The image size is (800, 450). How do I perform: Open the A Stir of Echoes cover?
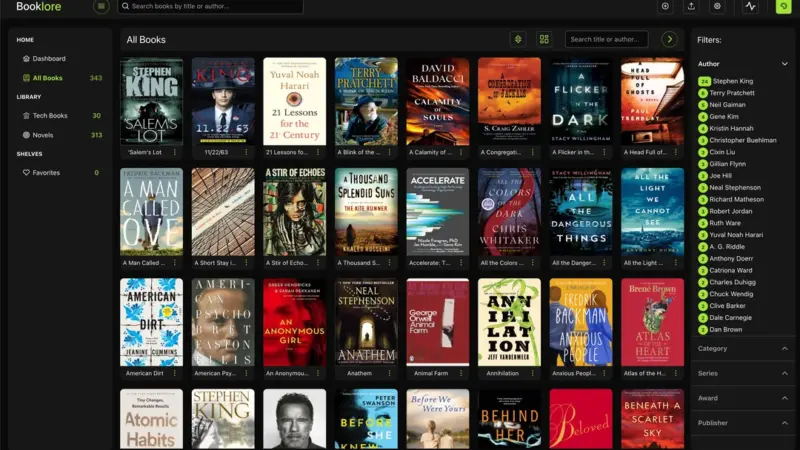pyautogui.click(x=295, y=212)
